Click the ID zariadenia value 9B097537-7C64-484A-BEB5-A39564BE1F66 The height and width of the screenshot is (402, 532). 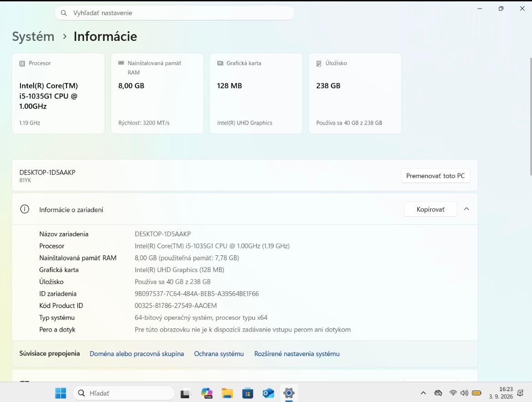click(197, 293)
